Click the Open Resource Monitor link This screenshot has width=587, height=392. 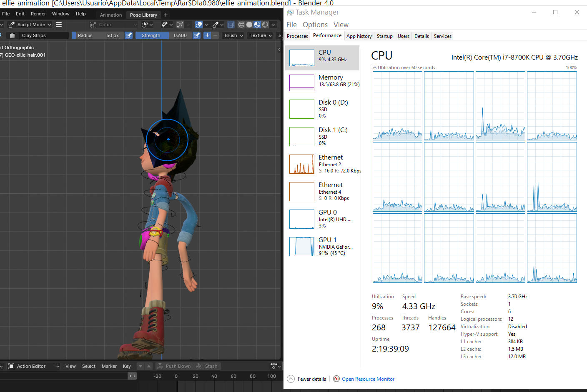click(x=368, y=379)
